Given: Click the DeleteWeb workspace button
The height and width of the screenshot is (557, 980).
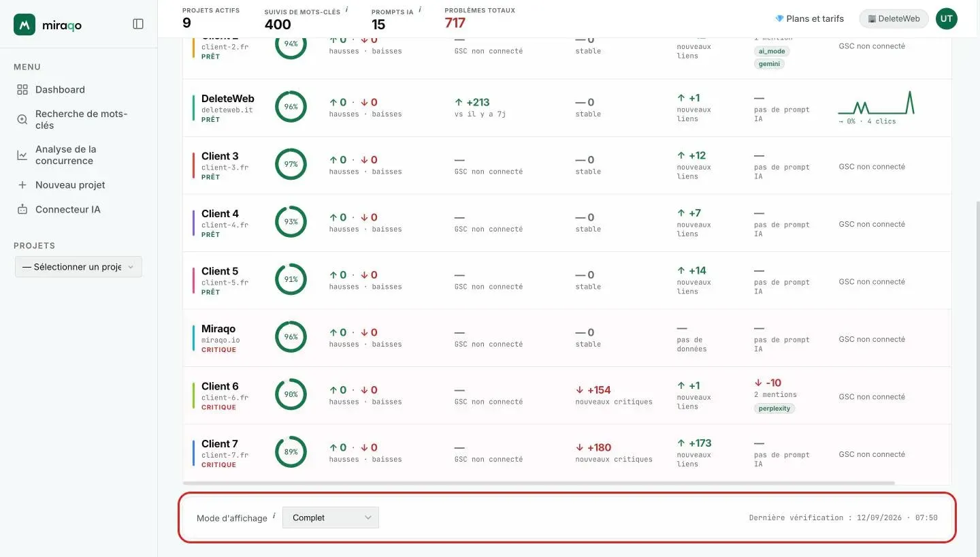Looking at the screenshot, I should pyautogui.click(x=894, y=18).
